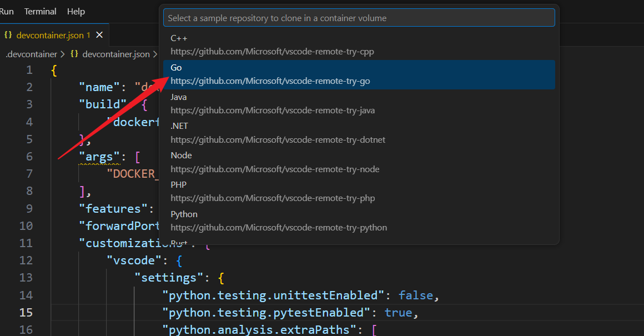Choose the Go sample repository
This screenshot has width=644, height=336.
pos(359,74)
